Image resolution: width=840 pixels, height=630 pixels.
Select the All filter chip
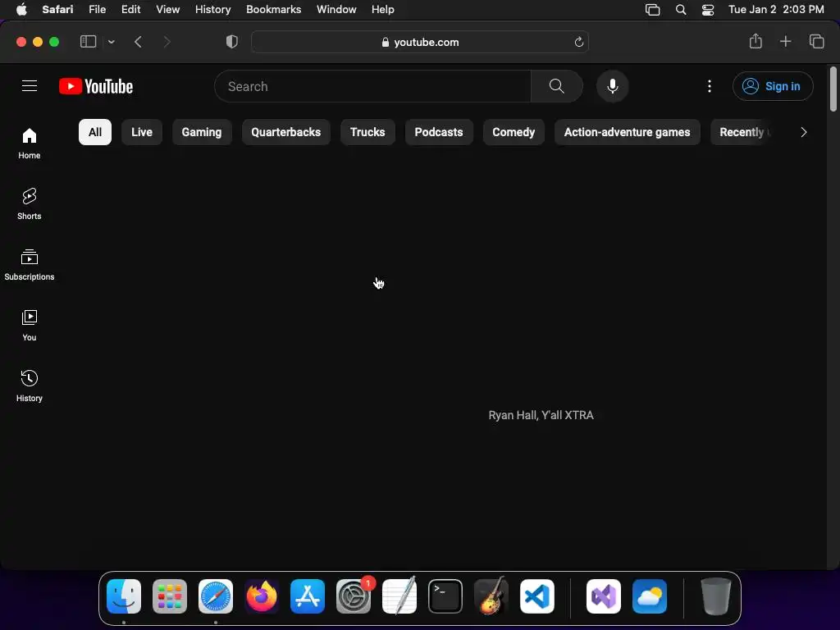coord(95,132)
